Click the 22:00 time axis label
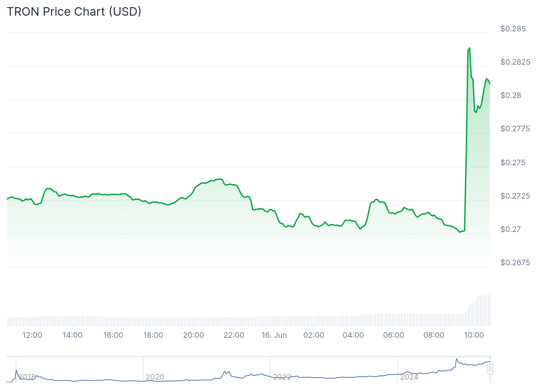The width and height of the screenshot is (537, 392). (234, 335)
